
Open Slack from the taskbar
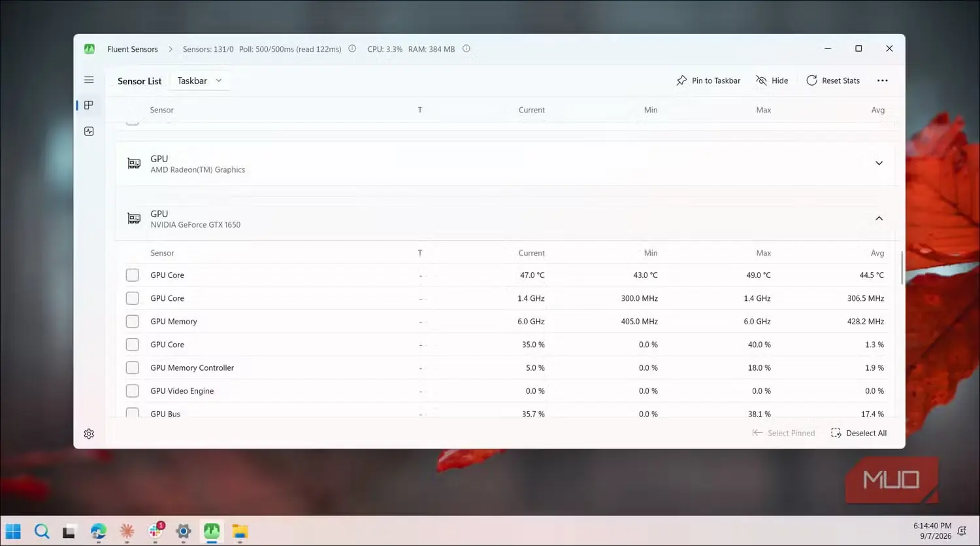coord(155,531)
